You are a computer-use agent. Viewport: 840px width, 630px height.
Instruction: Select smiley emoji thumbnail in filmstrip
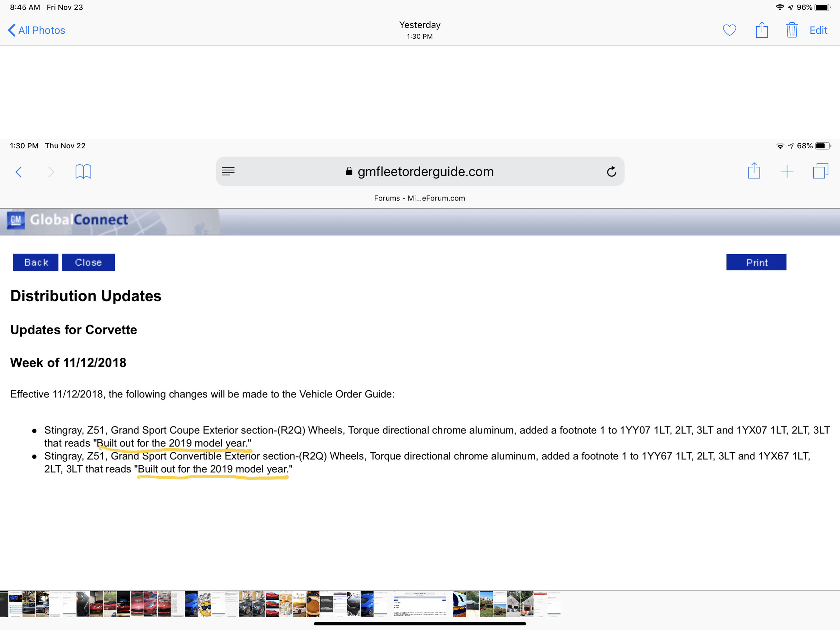click(x=205, y=604)
